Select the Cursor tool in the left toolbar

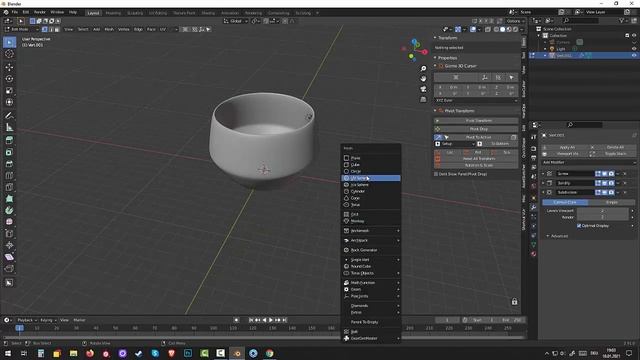coord(9,54)
